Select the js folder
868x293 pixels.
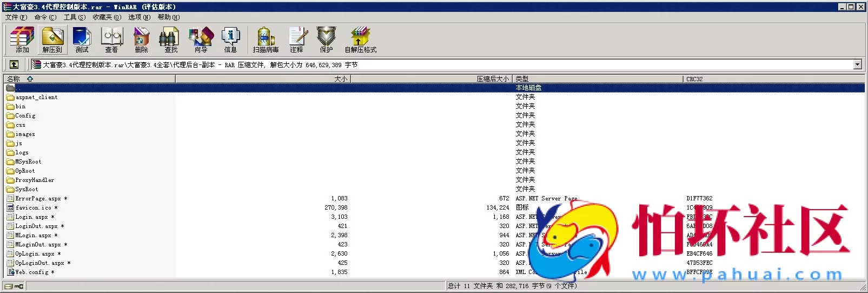19,144
